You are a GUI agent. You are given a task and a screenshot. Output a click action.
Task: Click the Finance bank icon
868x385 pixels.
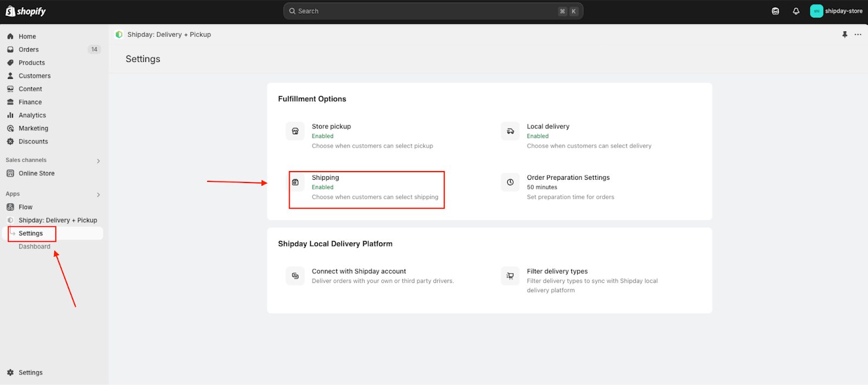[10, 102]
